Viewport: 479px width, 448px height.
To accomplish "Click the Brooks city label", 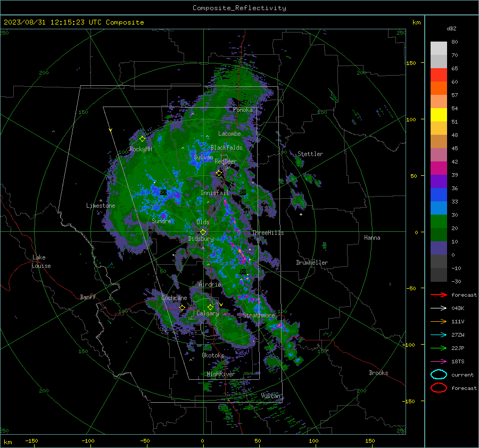I will click(378, 373).
